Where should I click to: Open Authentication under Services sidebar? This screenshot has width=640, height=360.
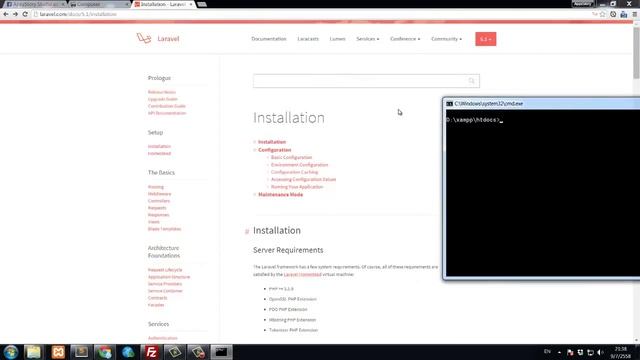coord(162,338)
